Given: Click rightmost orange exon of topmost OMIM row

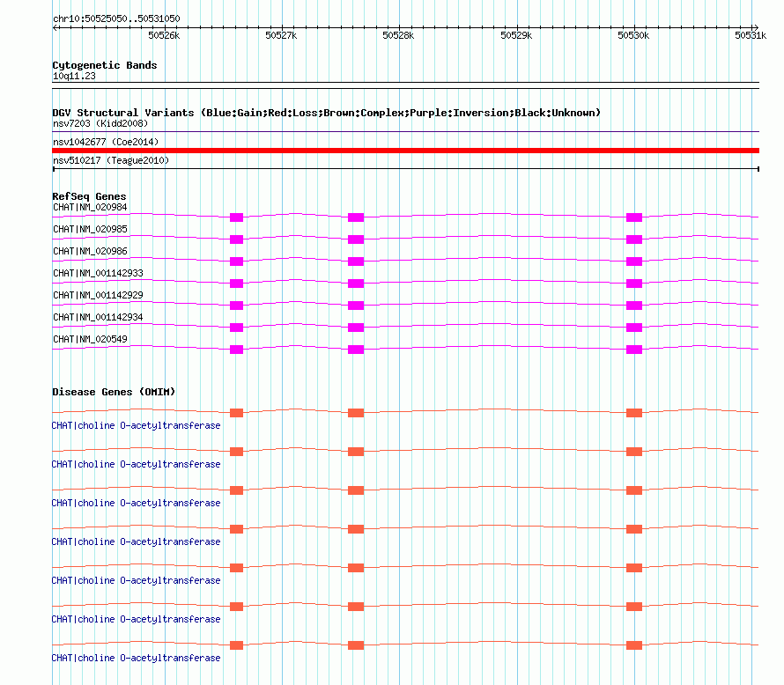Looking at the screenshot, I should 634,413.
